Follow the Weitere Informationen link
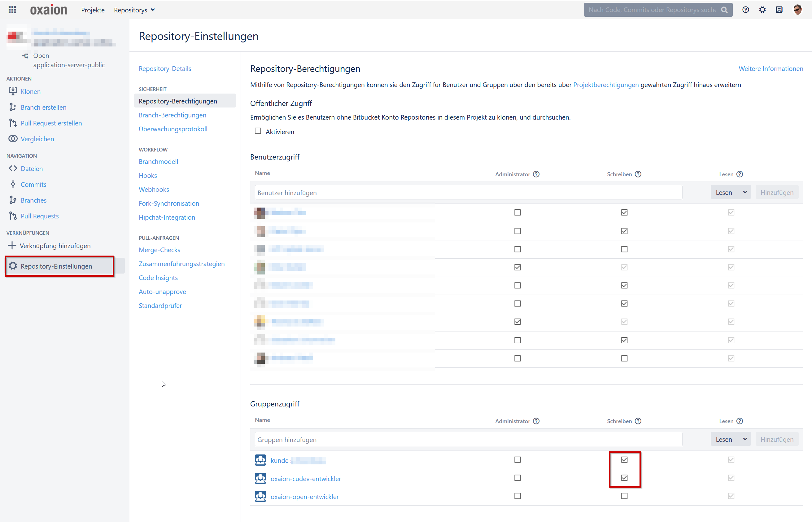 771,68
